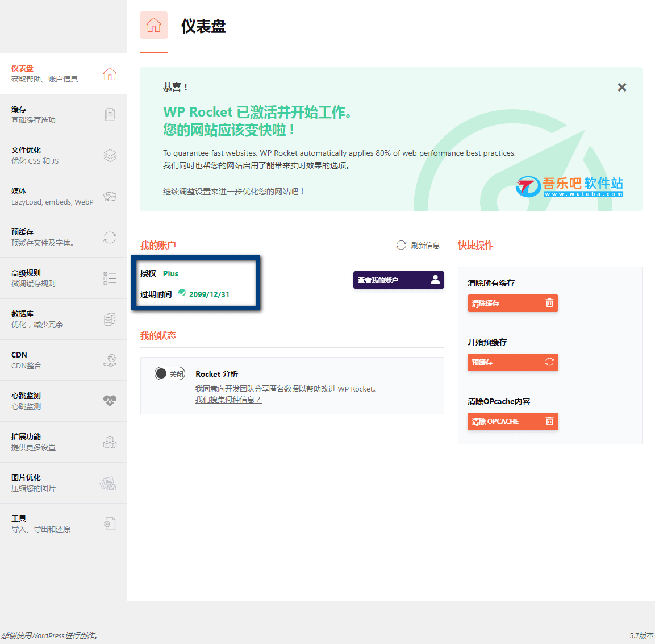Click the 开始预缓存 label

coord(487,342)
